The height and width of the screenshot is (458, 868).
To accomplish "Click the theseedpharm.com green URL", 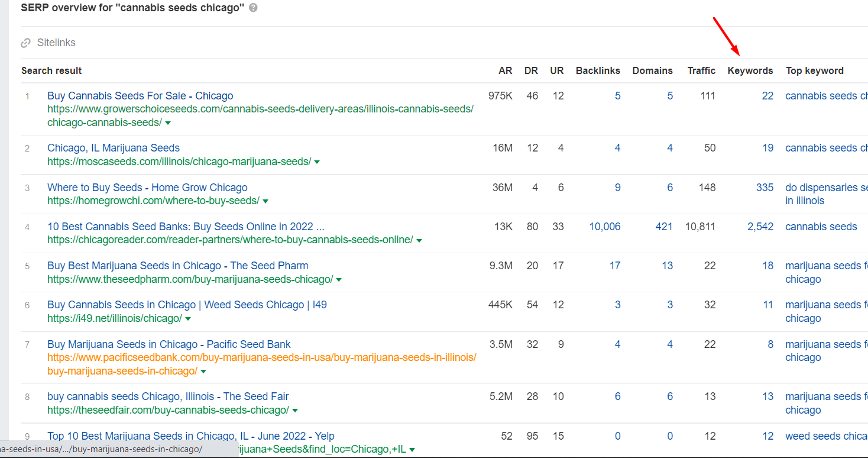I will [x=190, y=279].
